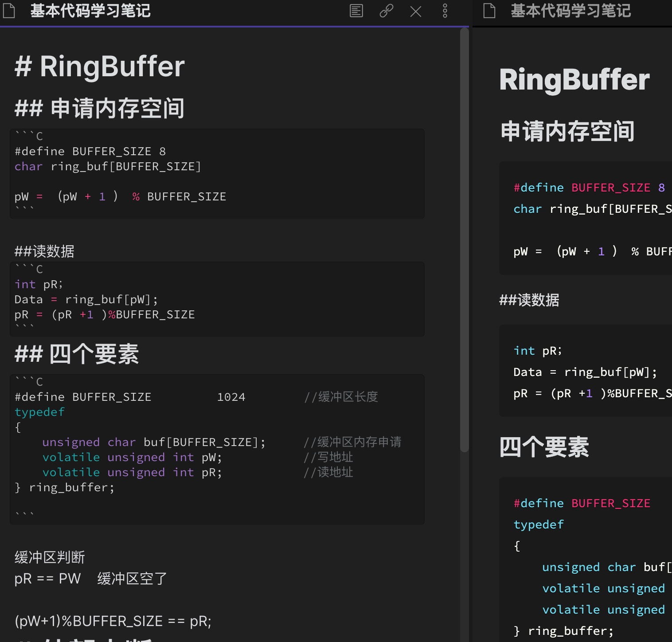
Task: Click '##读数据' text in preview pane
Action: click(x=529, y=300)
